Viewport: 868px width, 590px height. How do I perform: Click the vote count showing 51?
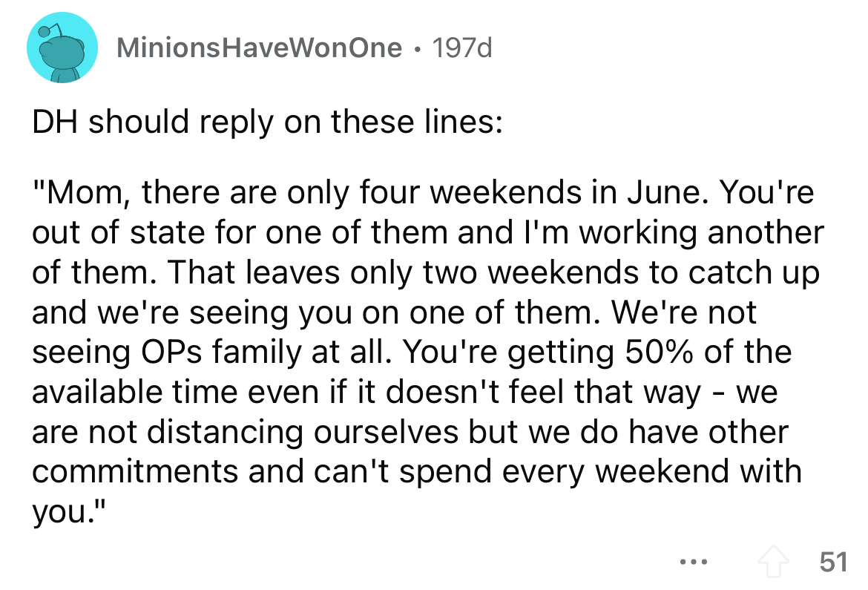[x=833, y=562]
